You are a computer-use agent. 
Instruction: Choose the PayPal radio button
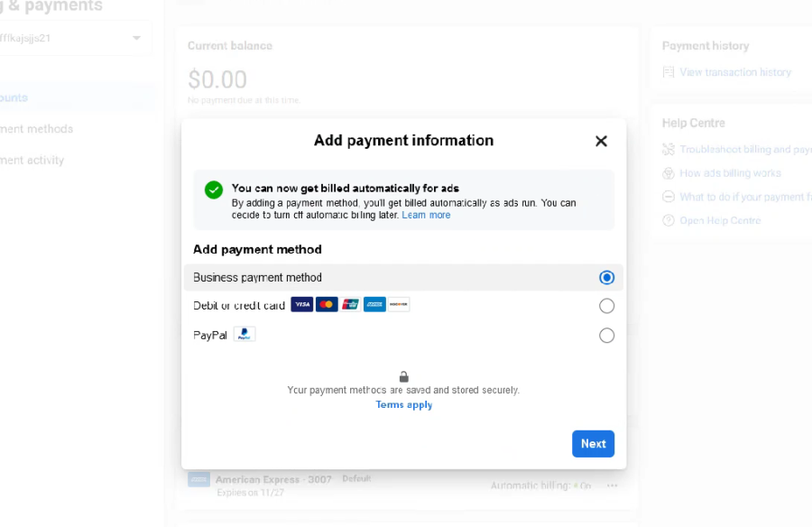click(x=606, y=336)
